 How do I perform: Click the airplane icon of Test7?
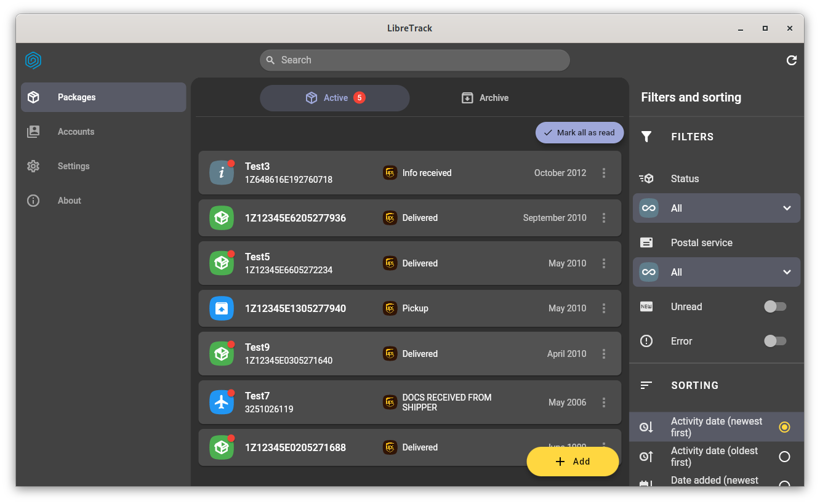[x=222, y=402]
